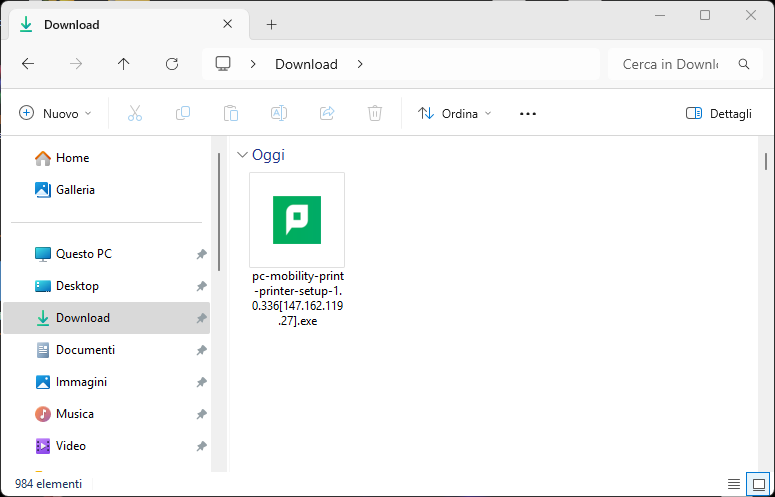
Task: Click the sidebar navigation scrollbar
Action: (218, 211)
